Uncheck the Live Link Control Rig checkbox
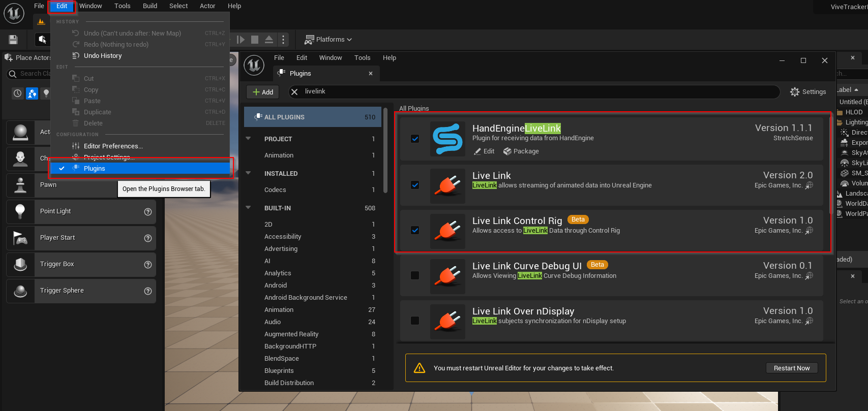The height and width of the screenshot is (411, 868). pos(415,230)
